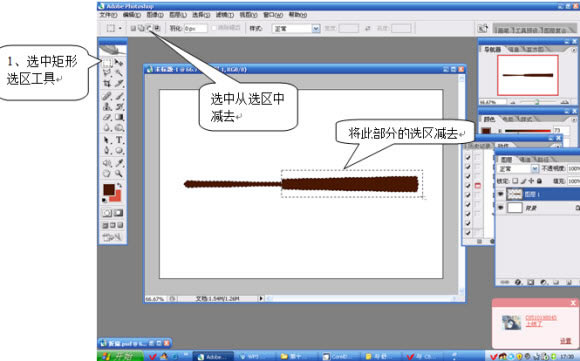Select the Type (T) tool

(119, 140)
